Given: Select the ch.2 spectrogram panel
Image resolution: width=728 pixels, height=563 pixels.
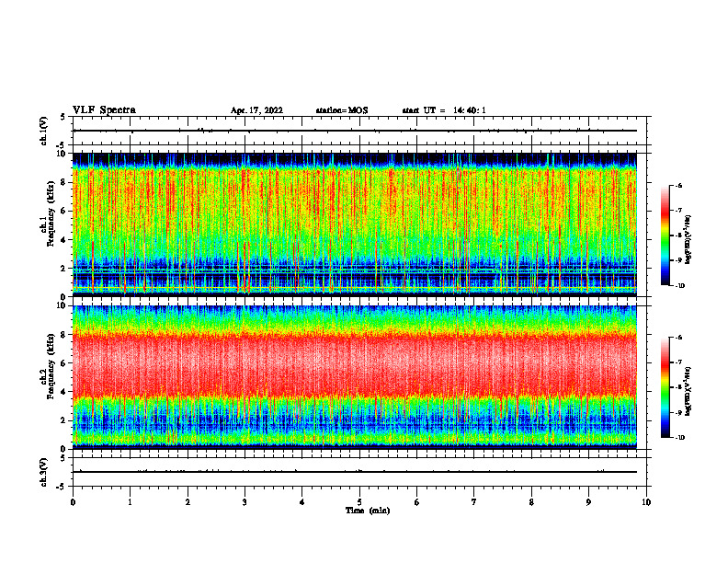Looking at the screenshot, I should tap(355, 377).
